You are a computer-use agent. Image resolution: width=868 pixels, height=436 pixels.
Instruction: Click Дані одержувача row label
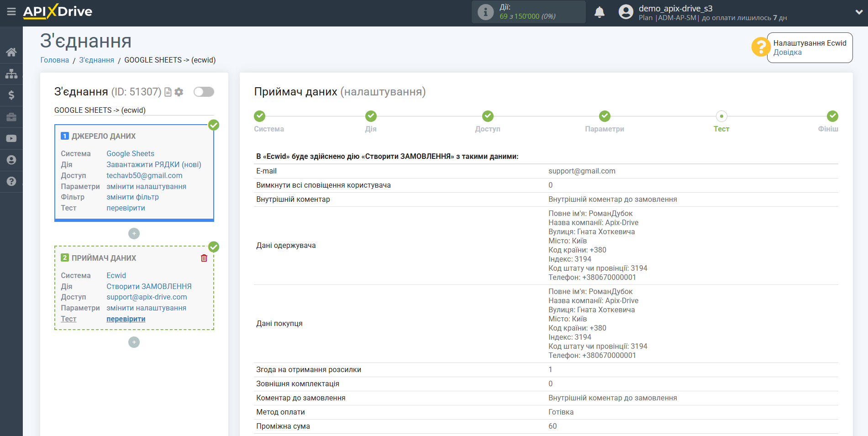pos(286,246)
